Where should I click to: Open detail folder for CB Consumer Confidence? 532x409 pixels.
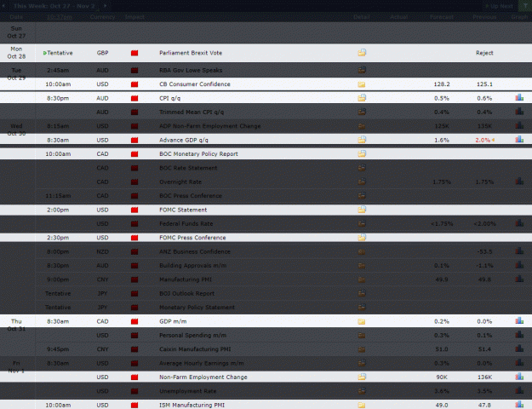(362, 84)
